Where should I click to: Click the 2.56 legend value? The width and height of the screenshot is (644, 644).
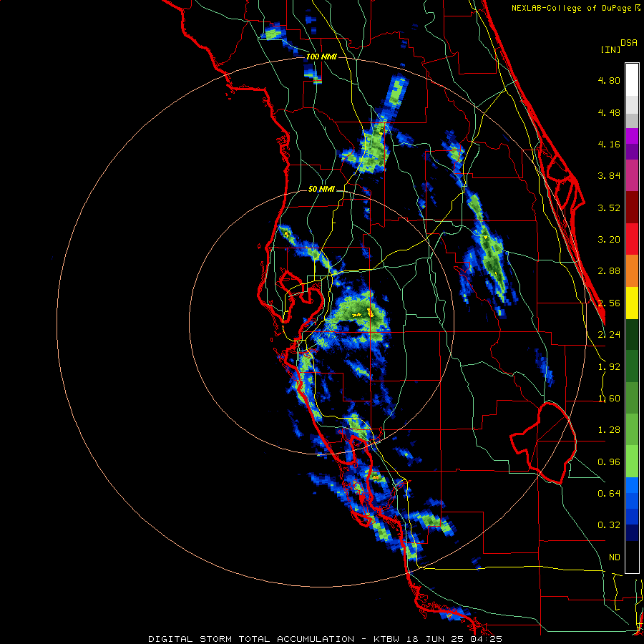tap(609, 303)
